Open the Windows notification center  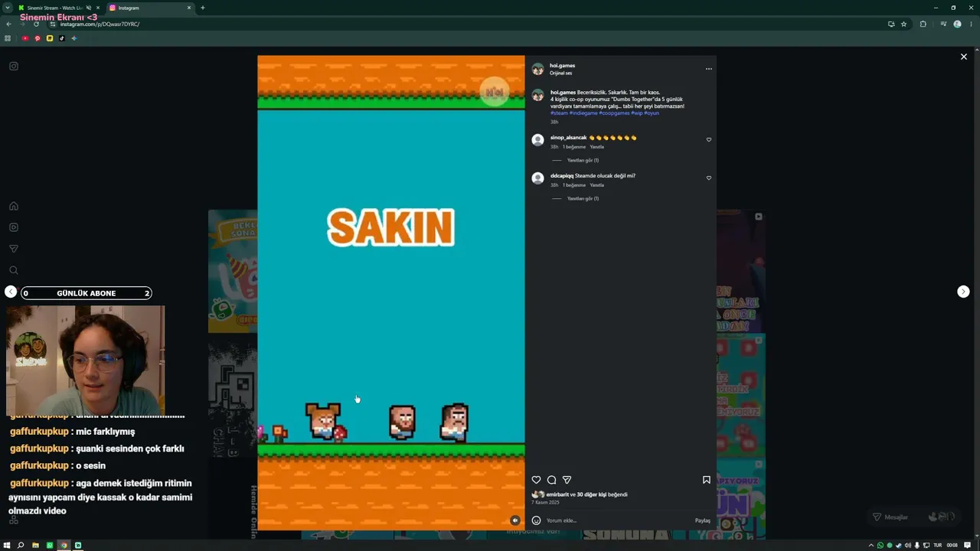(x=967, y=545)
